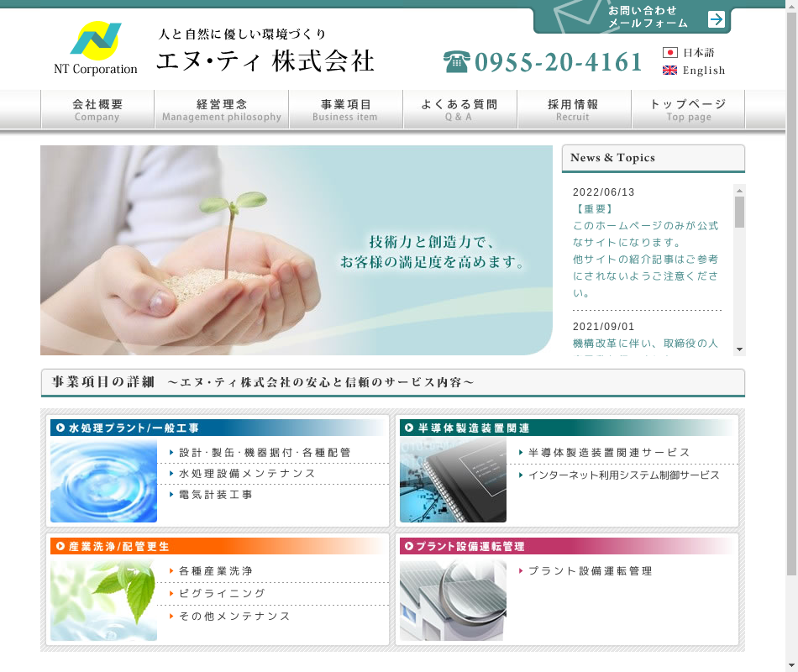Image resolution: width=798 pixels, height=672 pixels.
Task: Click the Japanese flag icon
Action: 669,52
